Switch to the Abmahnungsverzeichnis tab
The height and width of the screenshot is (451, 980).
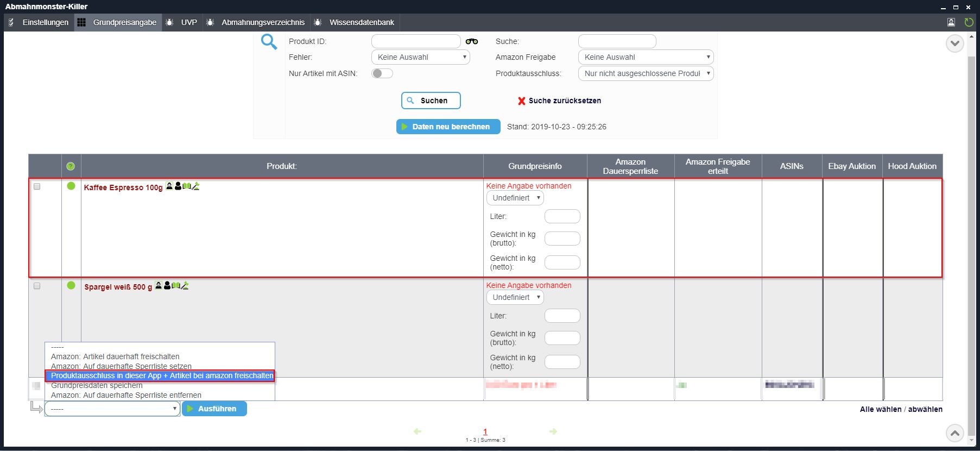(x=263, y=22)
